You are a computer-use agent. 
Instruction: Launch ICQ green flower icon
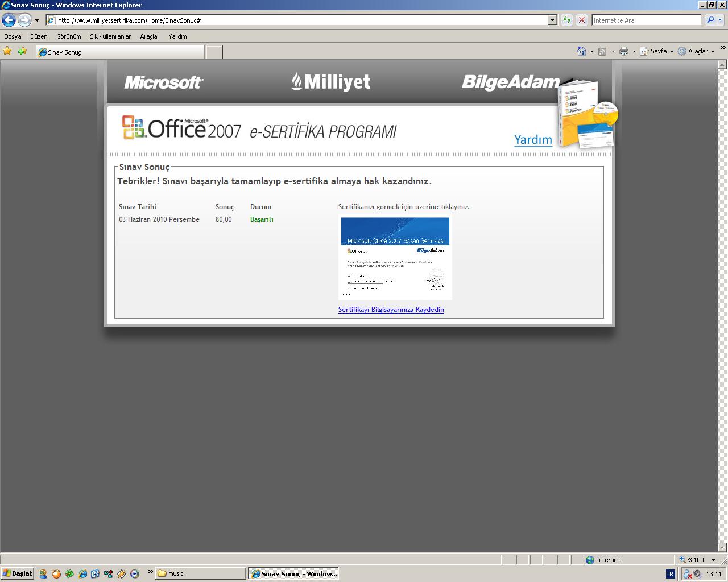tap(69, 574)
